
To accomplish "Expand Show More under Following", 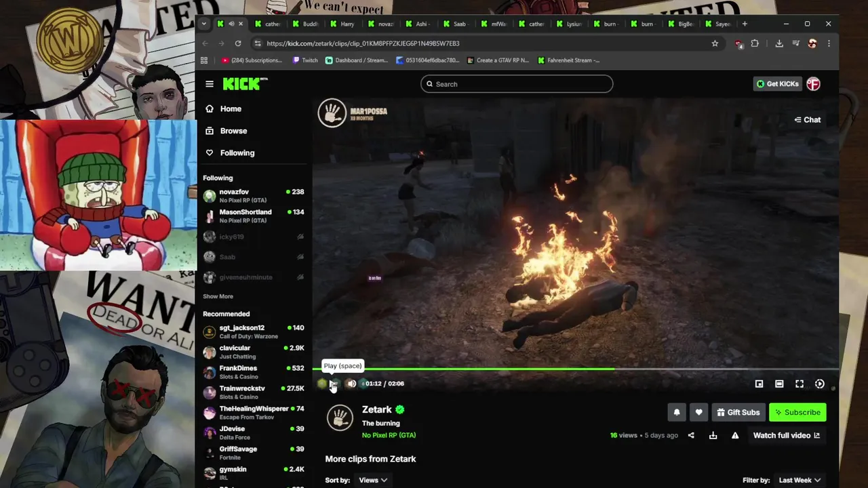I will point(218,296).
